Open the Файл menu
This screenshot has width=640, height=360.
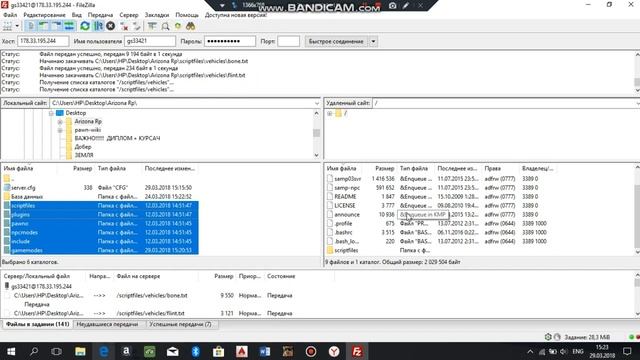click(x=10, y=15)
